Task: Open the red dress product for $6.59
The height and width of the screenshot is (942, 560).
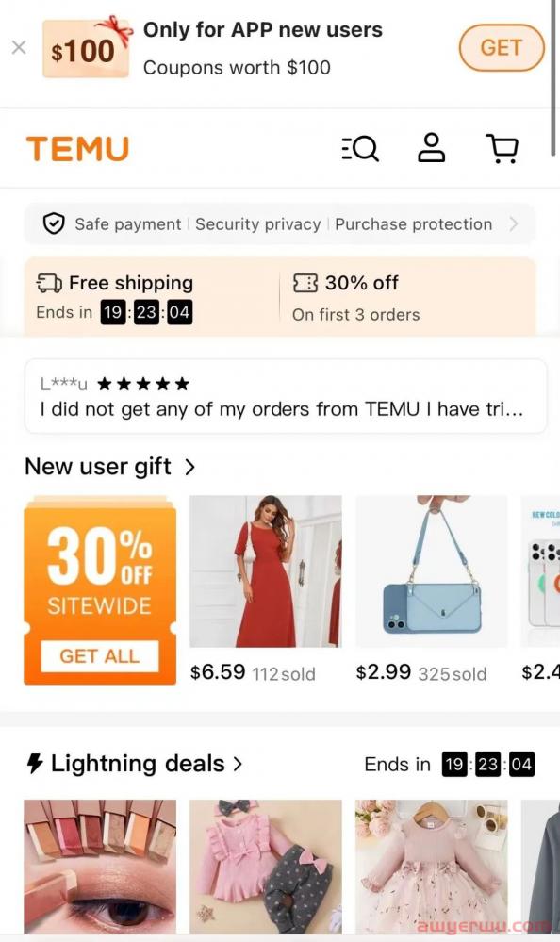Action: (266, 571)
